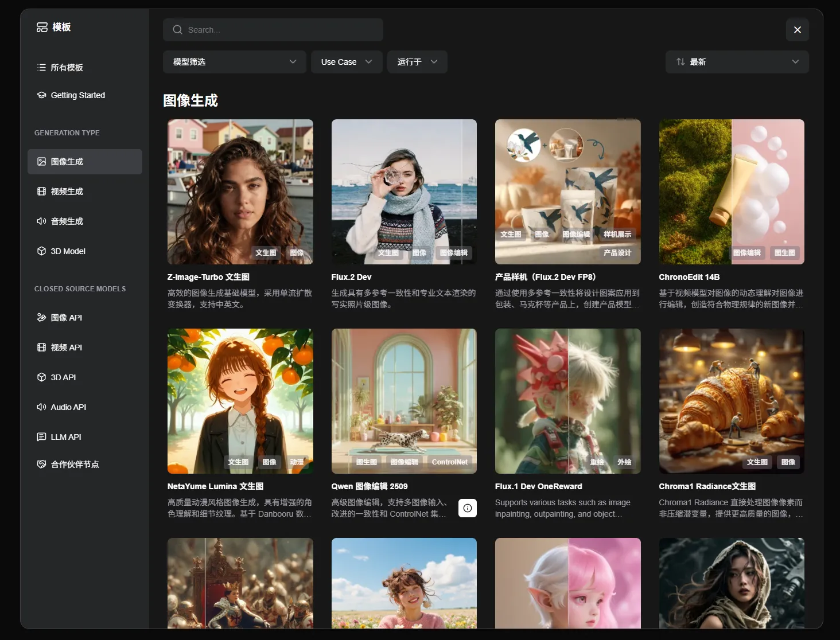Click the Flux.1 Dev OneReward title text

pos(539,486)
